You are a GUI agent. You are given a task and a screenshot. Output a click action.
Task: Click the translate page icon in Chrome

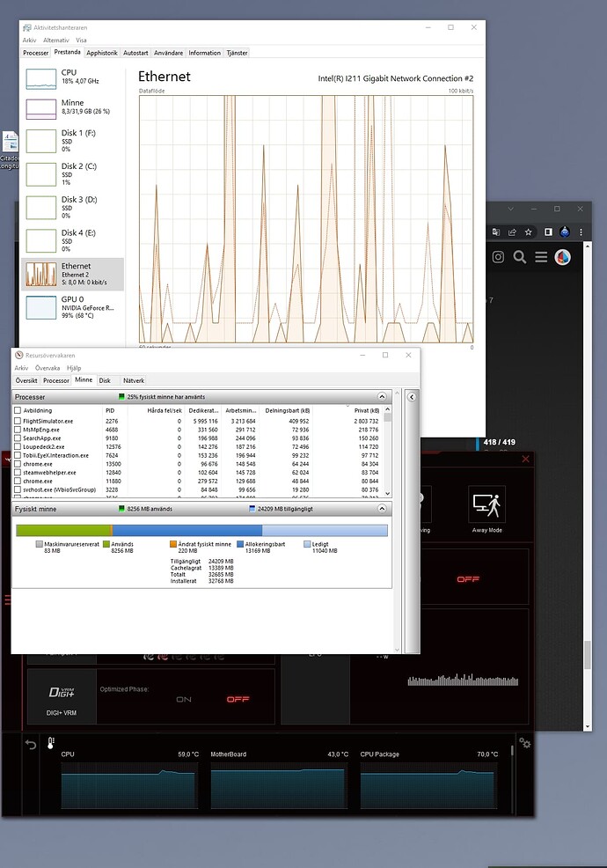496,232
